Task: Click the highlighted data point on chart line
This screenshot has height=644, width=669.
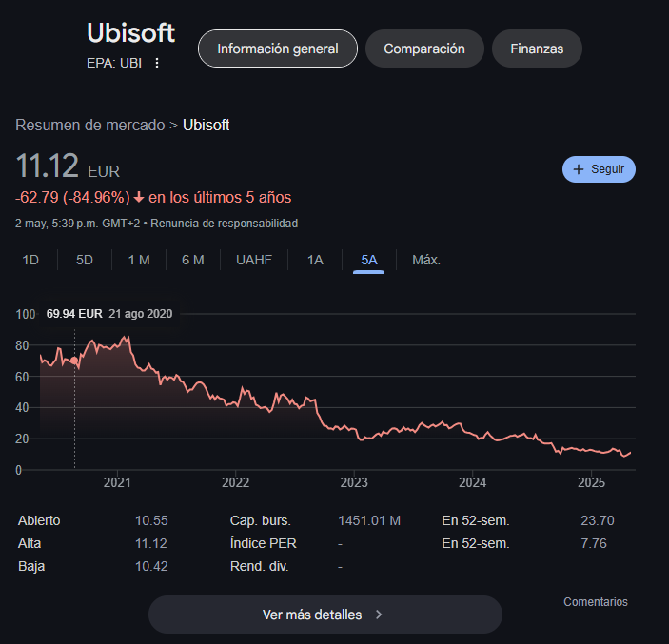Action: click(x=74, y=361)
